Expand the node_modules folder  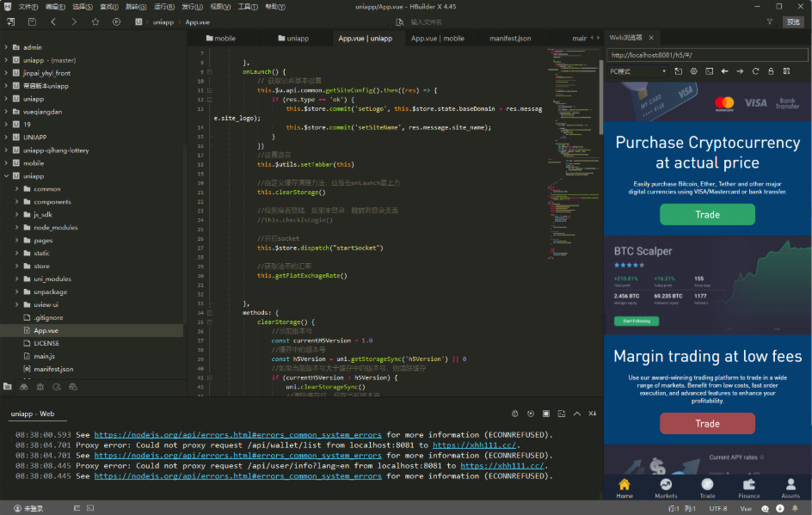16,227
